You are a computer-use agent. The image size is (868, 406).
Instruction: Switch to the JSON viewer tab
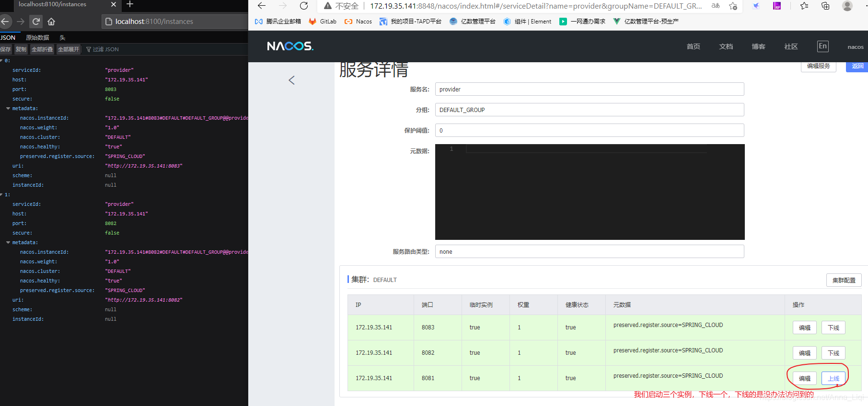coord(8,37)
